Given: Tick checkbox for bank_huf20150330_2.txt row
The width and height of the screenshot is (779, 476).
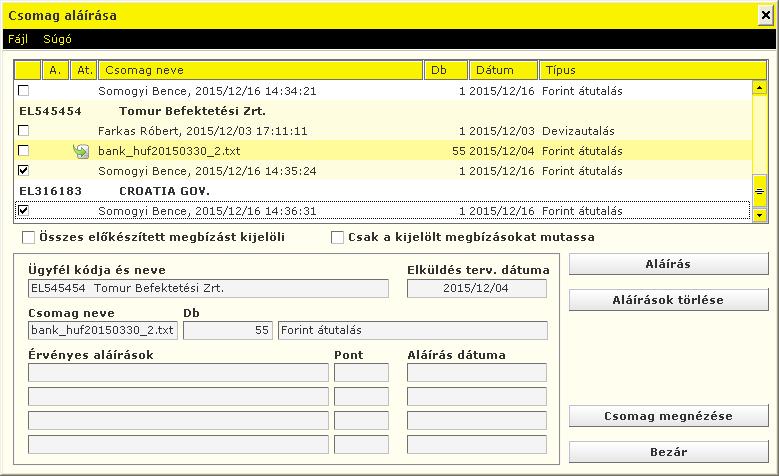Looking at the screenshot, I should (23, 150).
